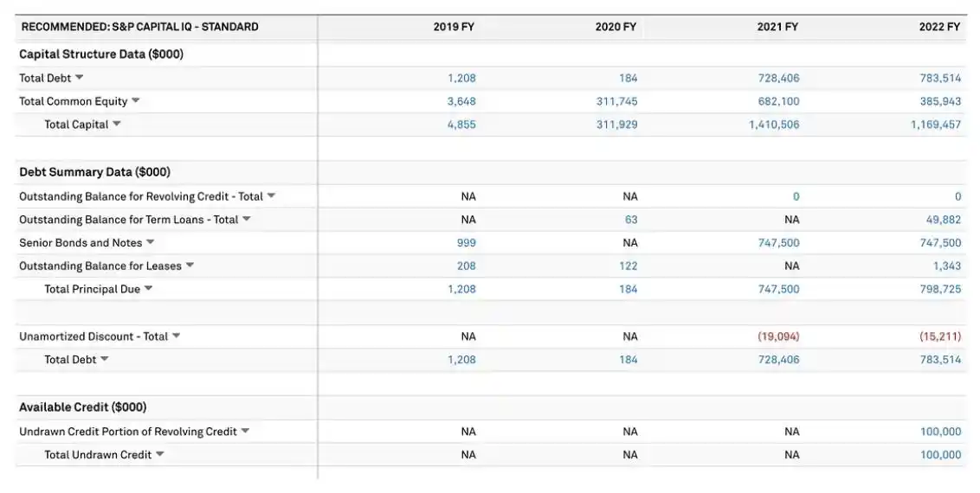Open 2021 FY Total Capital 1,410,506
Screen dimensions: 980x493
click(774, 125)
